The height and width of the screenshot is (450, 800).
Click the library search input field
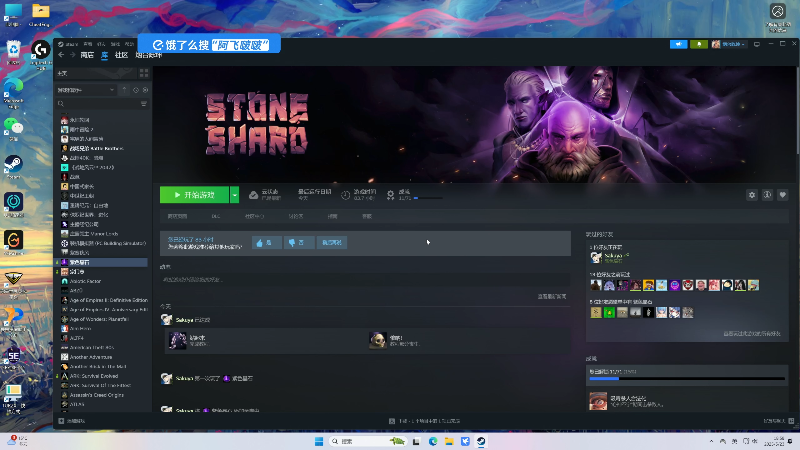(102, 104)
